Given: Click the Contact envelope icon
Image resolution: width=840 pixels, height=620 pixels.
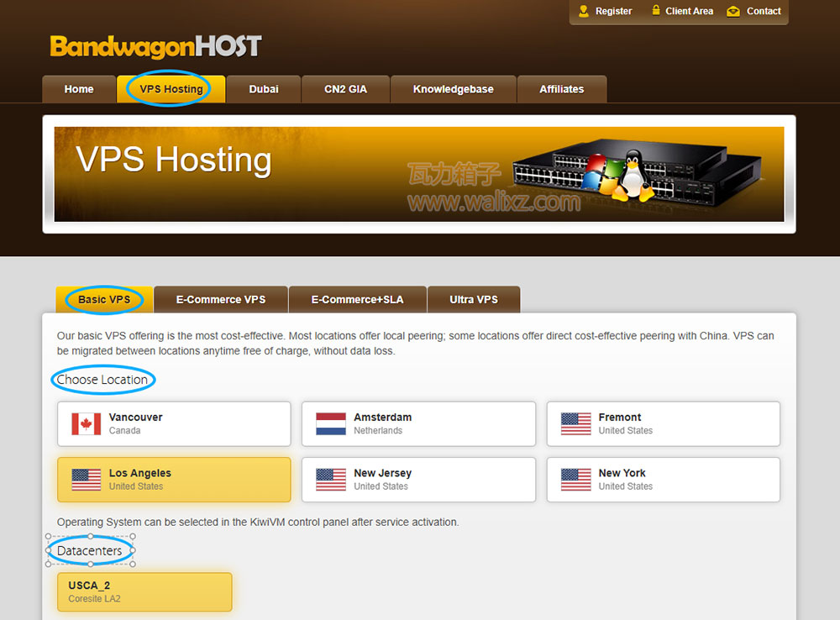Looking at the screenshot, I should coord(732,11).
